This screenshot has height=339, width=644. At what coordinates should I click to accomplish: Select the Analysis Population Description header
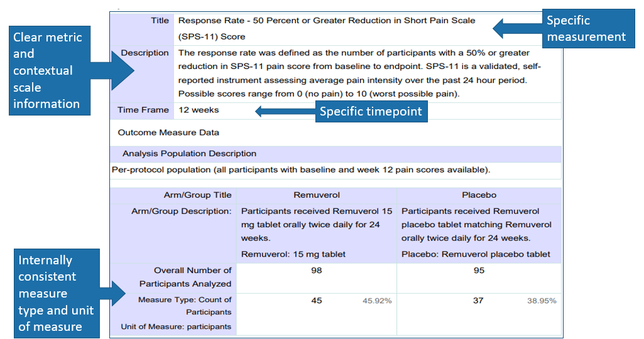point(189,153)
